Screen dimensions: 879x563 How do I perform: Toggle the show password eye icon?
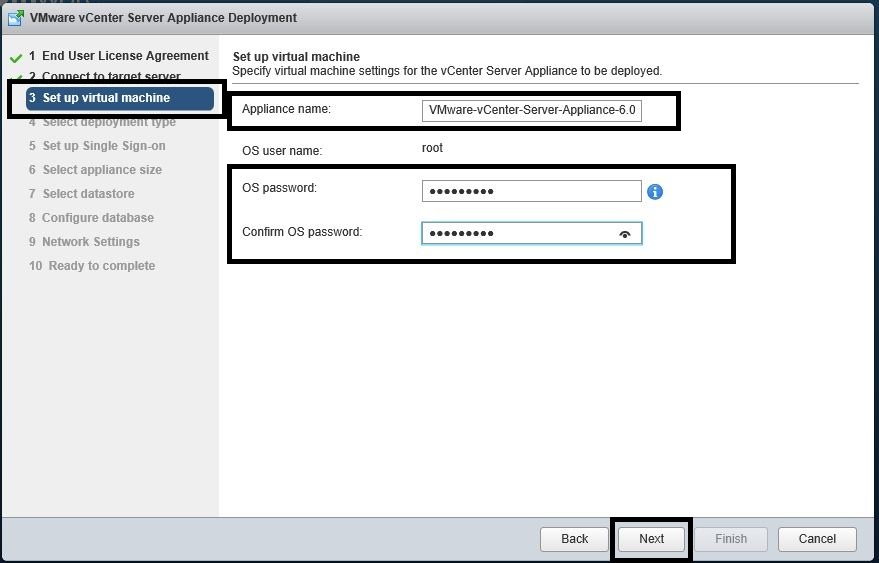[625, 234]
